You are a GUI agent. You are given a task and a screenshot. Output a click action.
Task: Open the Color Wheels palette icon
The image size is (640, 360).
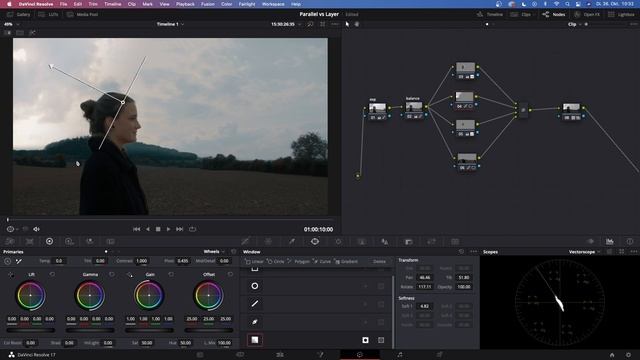49,241
